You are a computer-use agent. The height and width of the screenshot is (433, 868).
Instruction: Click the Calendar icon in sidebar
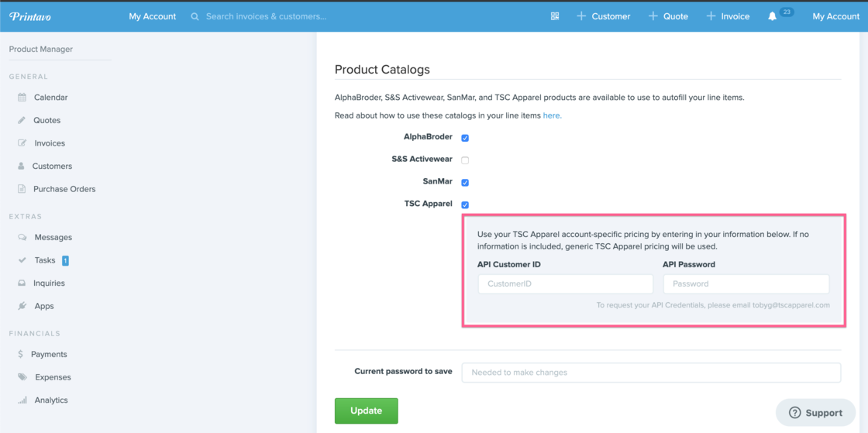(x=22, y=98)
